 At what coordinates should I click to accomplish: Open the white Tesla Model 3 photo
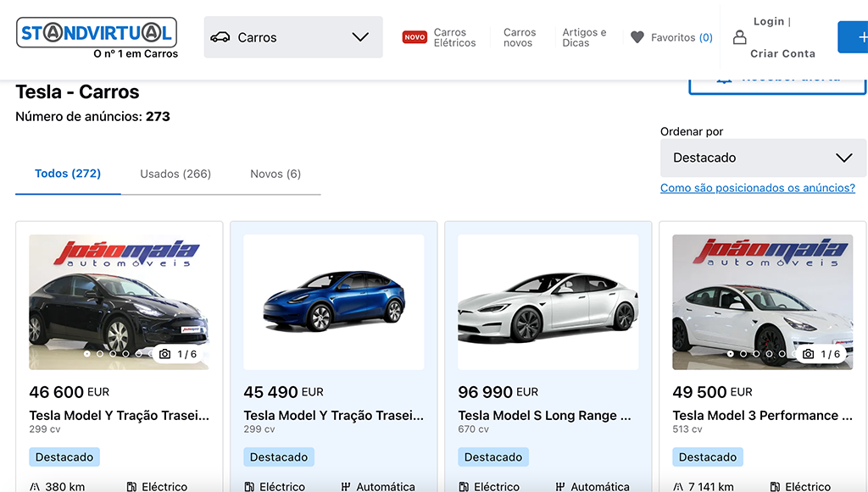click(x=763, y=301)
